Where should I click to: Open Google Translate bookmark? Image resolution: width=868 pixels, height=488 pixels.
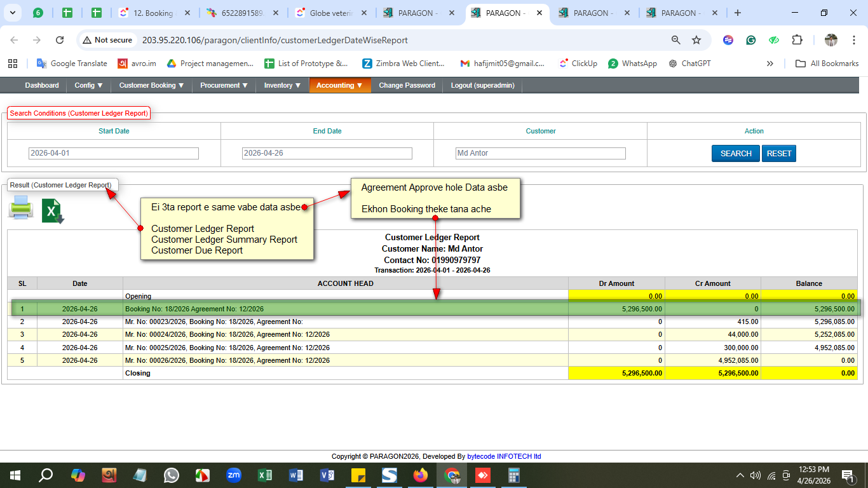(72, 64)
